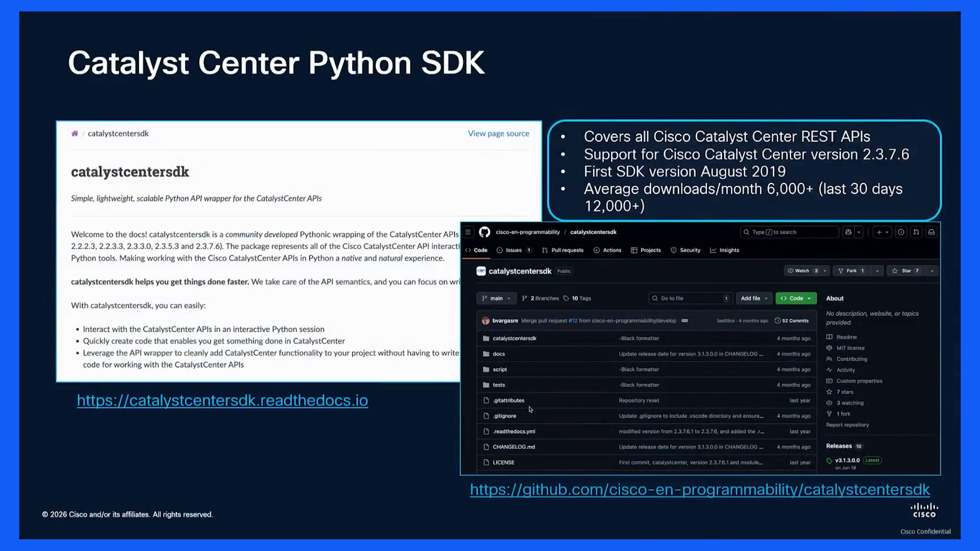980x551 pixels.
Task: Switch to the Issues tab
Action: pyautogui.click(x=514, y=251)
